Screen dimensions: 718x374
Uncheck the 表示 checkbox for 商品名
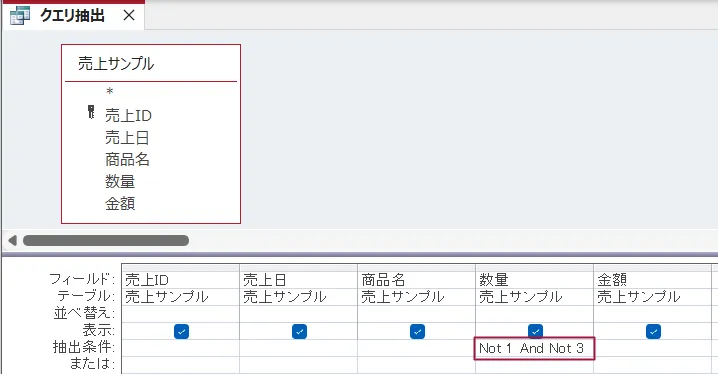pos(417,331)
